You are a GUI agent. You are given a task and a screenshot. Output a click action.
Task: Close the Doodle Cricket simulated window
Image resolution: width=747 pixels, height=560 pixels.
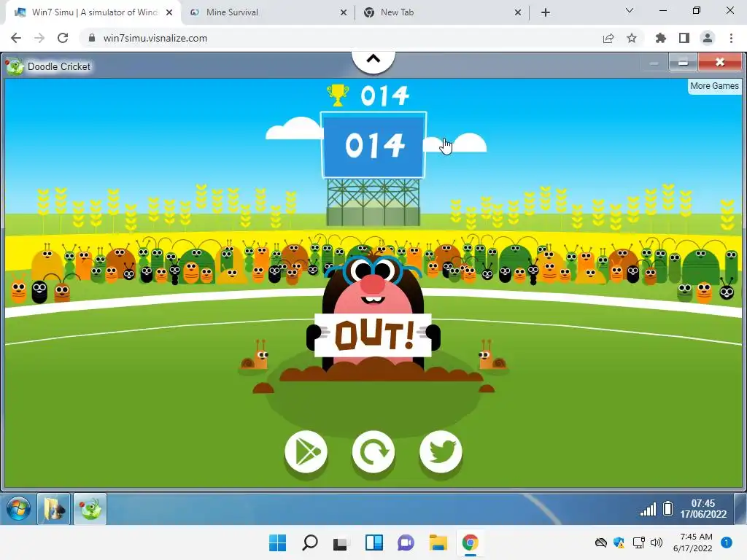coord(720,63)
